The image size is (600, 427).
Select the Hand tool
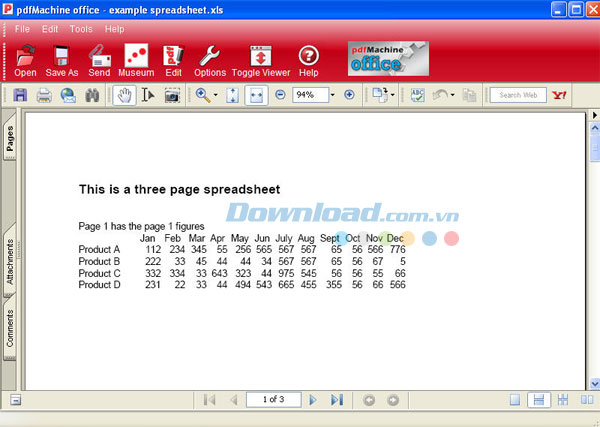[x=124, y=95]
